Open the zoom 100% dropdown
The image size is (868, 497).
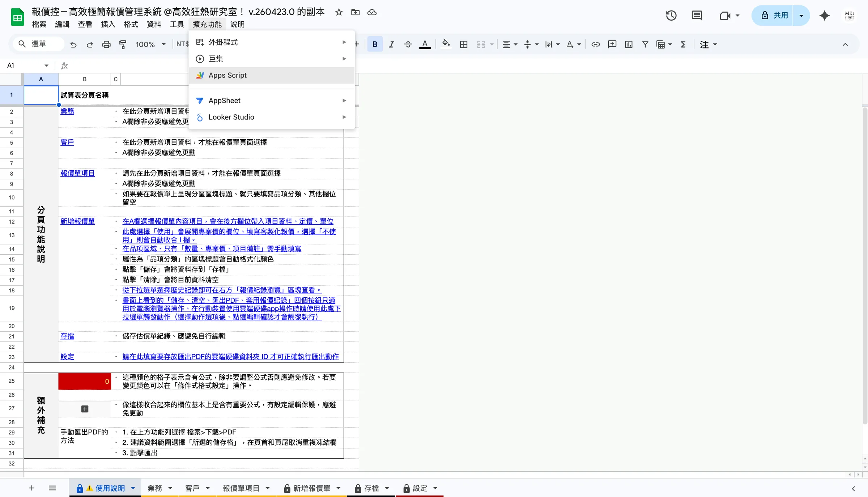coord(150,44)
